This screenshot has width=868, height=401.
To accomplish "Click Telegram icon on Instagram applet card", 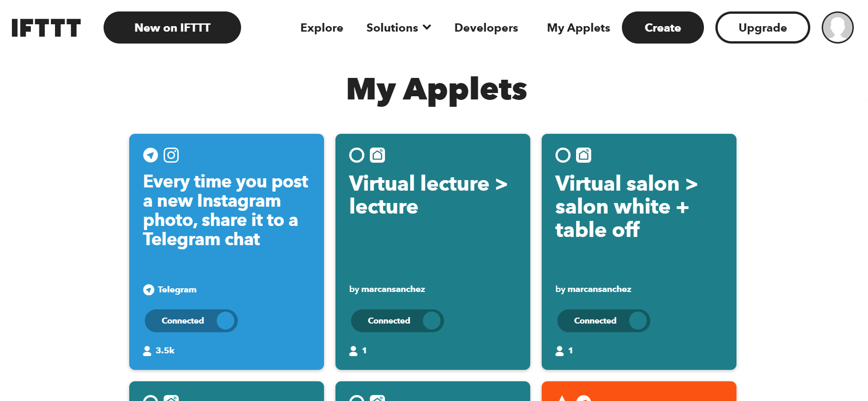I will [x=150, y=155].
